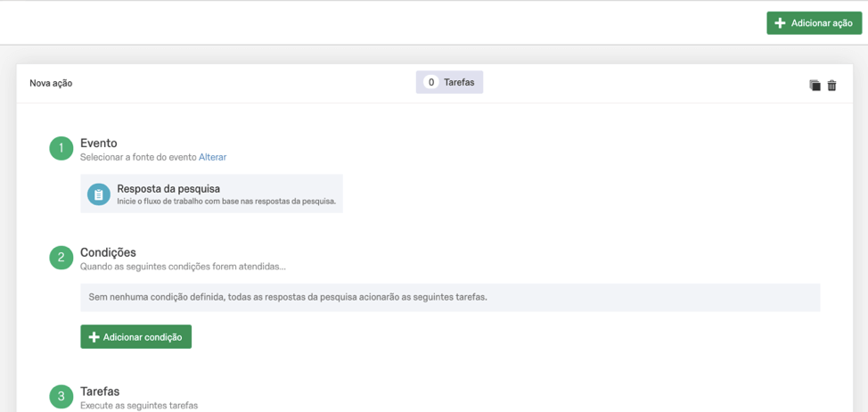Click the Condições step heading

point(108,252)
